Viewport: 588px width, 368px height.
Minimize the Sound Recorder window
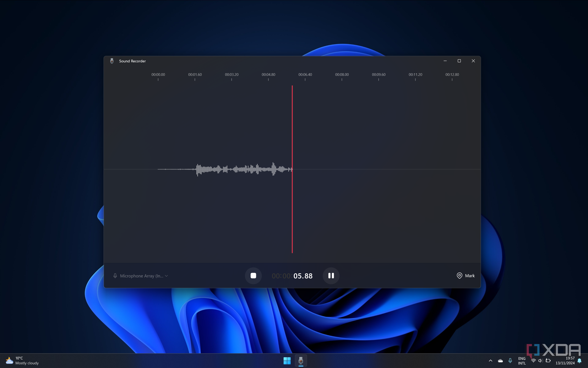click(445, 61)
